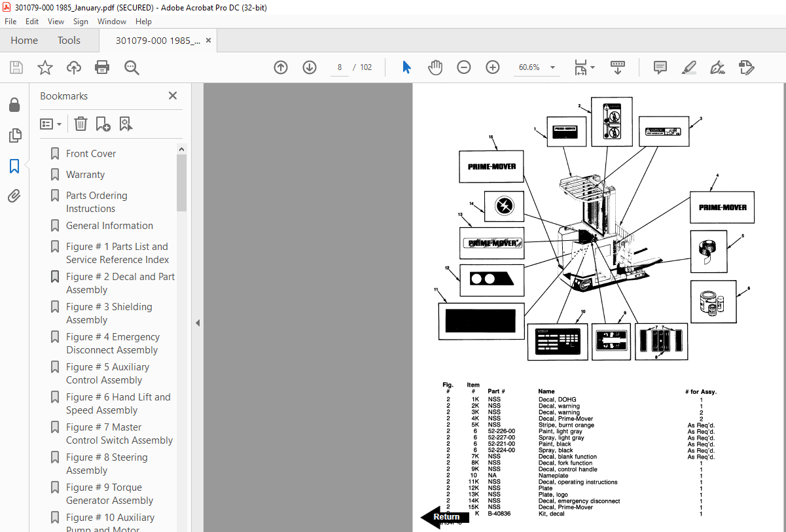786x532 pixels.
Task: Open the page display mode dropdown arrow
Action: tap(592, 67)
